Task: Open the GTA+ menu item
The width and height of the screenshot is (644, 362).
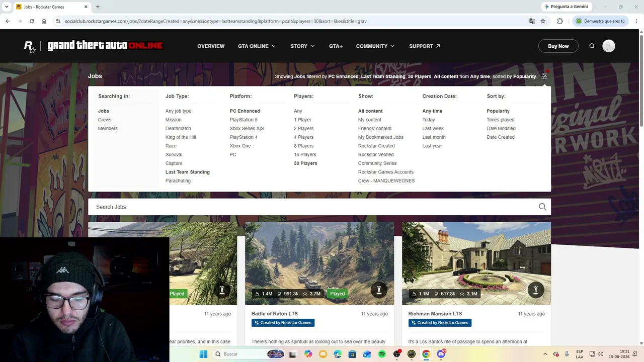Action: tap(336, 46)
